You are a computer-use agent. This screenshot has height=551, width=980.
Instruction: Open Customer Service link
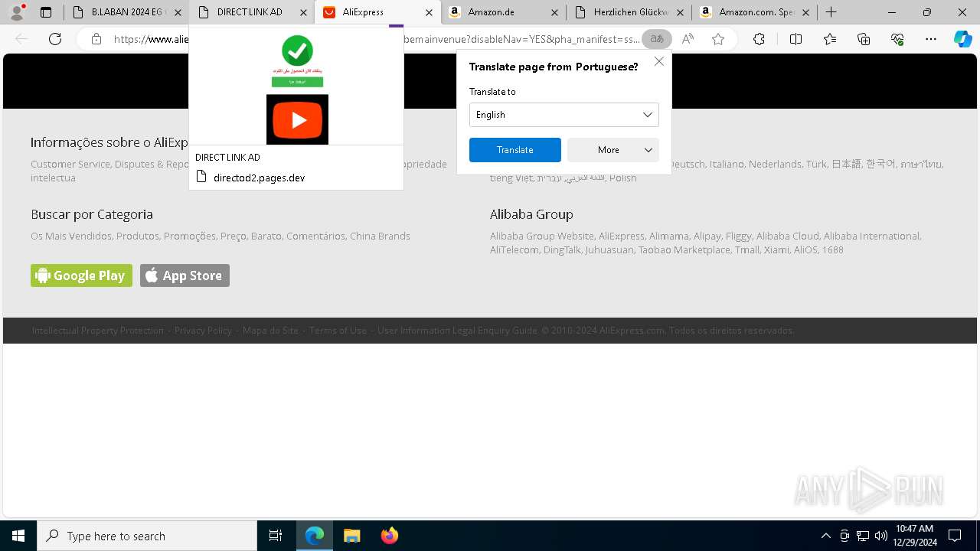(x=70, y=164)
